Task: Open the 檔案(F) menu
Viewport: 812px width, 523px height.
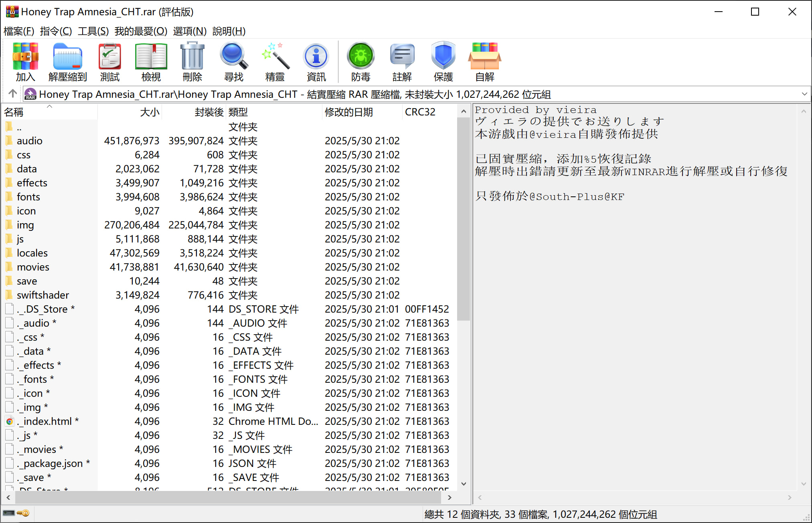Action: click(x=18, y=31)
